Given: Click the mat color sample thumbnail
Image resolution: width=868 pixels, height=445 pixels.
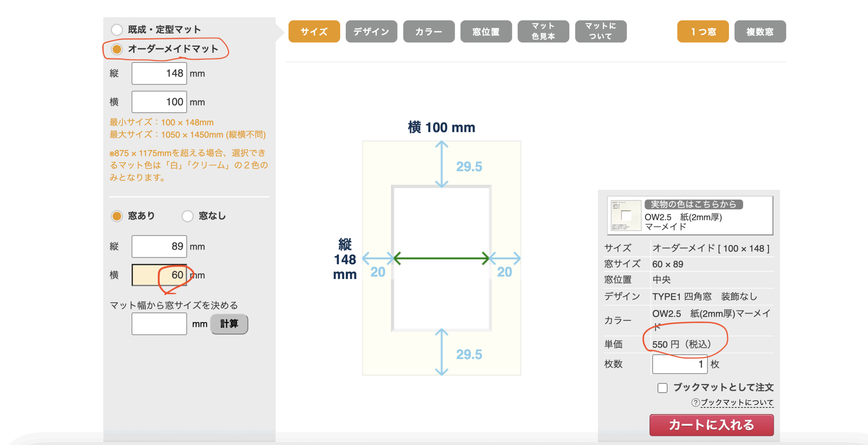Looking at the screenshot, I should [x=626, y=215].
